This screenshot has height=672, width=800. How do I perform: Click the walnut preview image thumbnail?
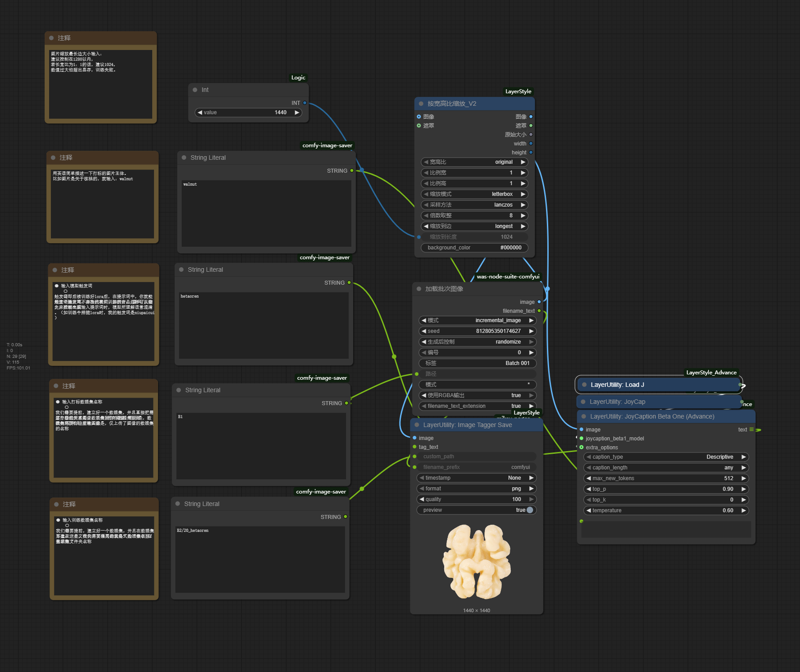(476, 561)
